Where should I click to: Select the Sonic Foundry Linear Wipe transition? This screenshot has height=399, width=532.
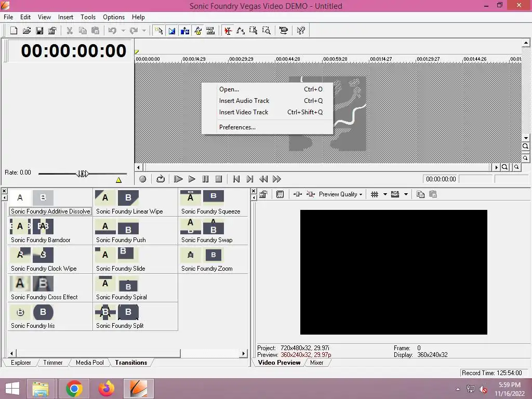[x=135, y=202]
